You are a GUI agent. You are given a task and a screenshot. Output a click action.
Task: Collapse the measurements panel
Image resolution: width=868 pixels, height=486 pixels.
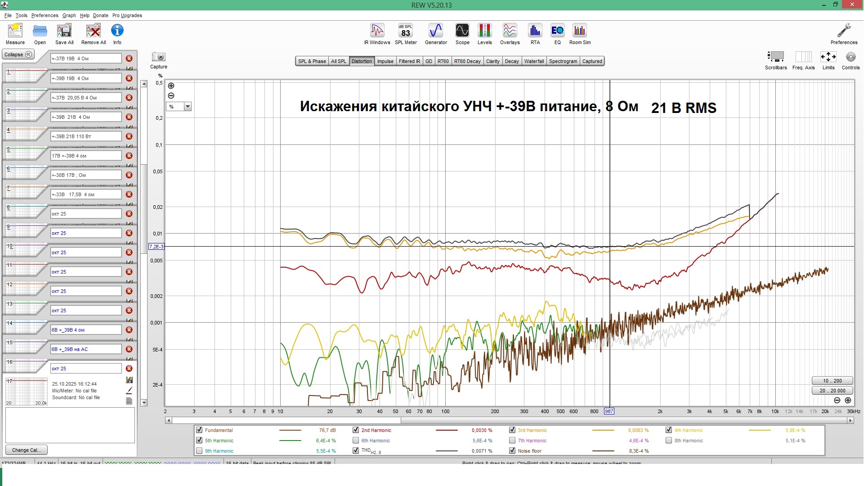(18, 55)
